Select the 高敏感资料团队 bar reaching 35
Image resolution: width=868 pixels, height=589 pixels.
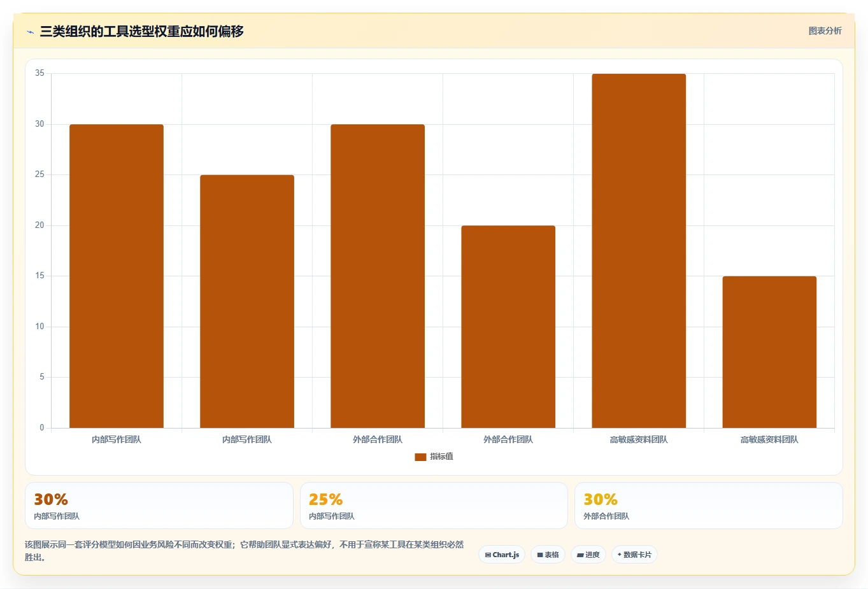click(639, 251)
